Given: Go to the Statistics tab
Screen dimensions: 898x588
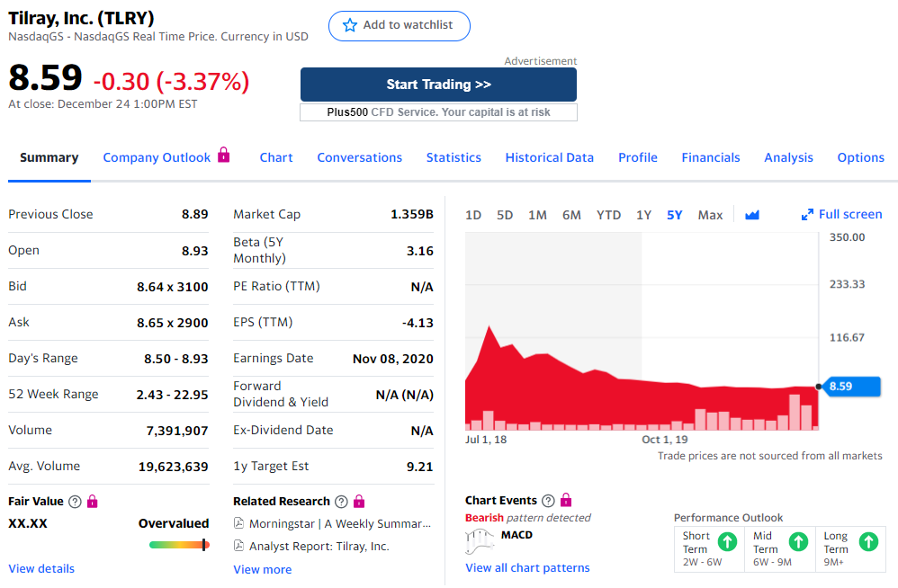Looking at the screenshot, I should (453, 157).
